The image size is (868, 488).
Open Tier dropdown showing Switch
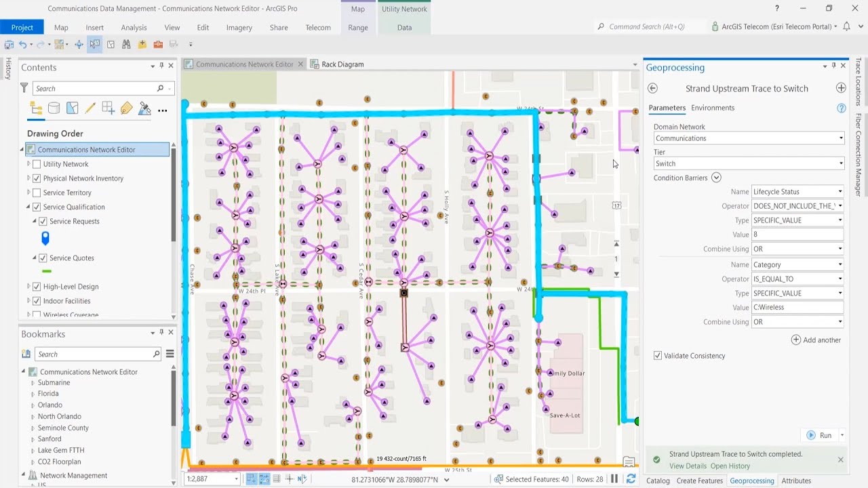[x=749, y=163]
